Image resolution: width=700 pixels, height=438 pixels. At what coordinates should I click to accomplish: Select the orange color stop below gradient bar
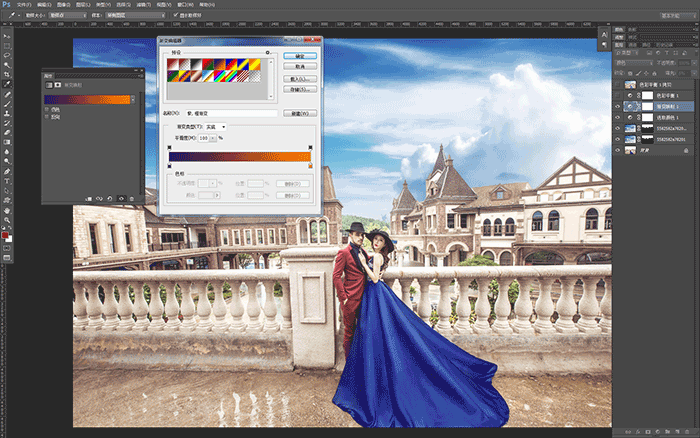(310, 166)
